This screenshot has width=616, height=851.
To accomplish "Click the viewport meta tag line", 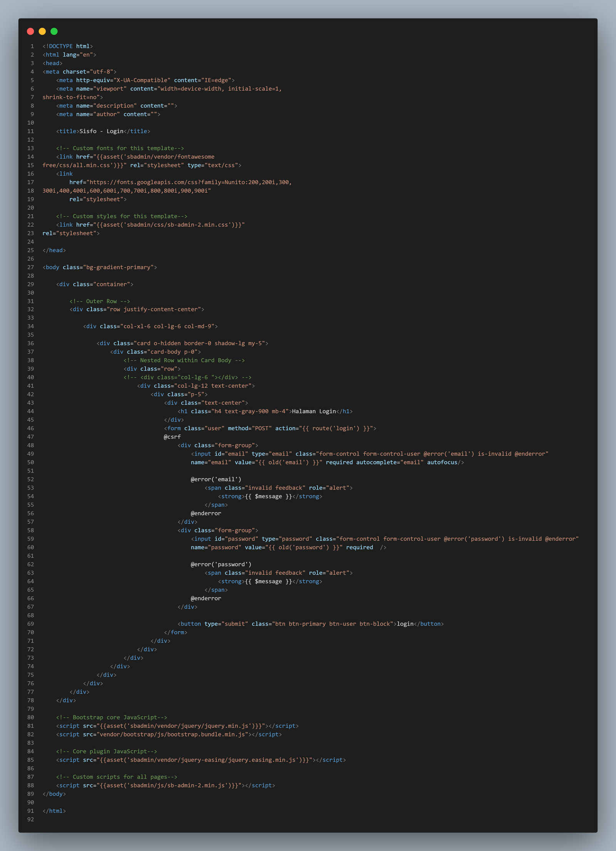I will click(169, 89).
